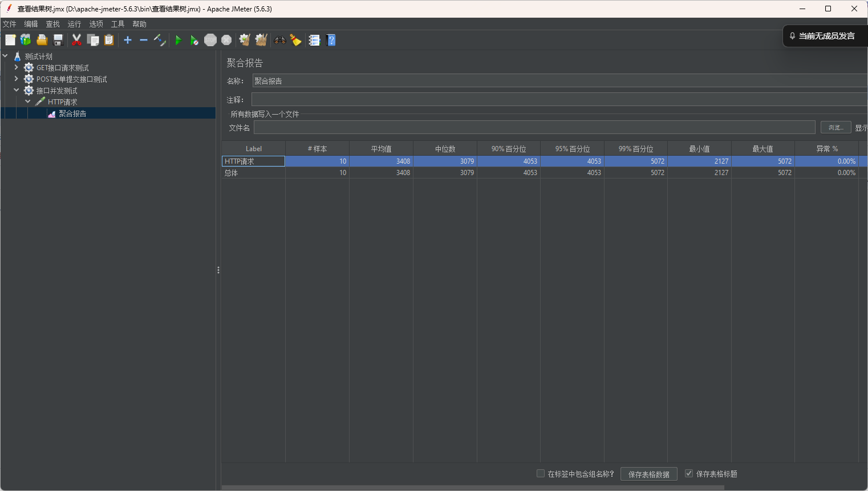Click the 注释 comment input field

559,100
